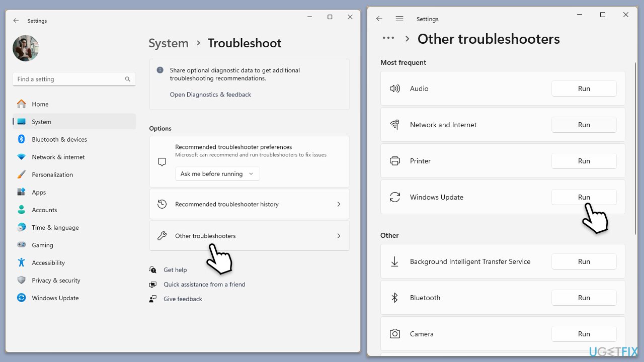Screen dimensions: 644x362
Task: Click the chat bubble icon for troubleshooter preferences
Action: point(162,162)
